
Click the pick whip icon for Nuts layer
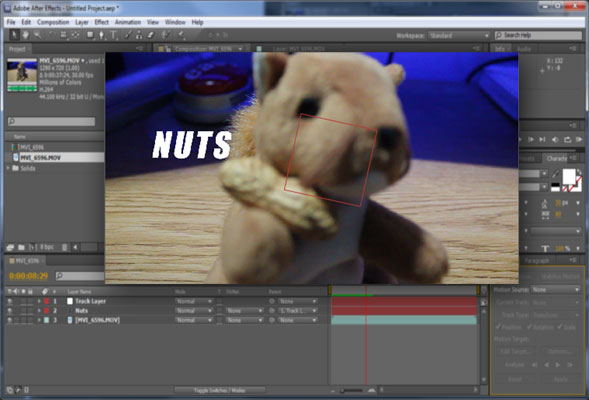272,311
